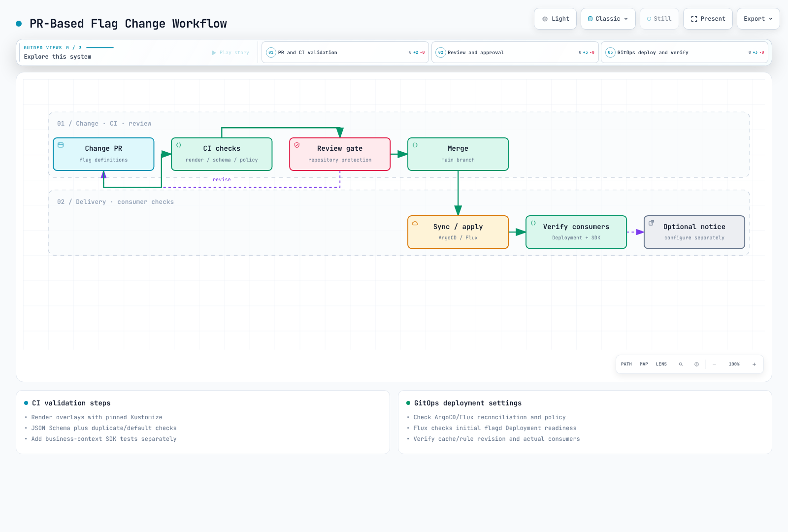Click the PR-Based Flag Change Workflow title
Image resolution: width=788 pixels, height=532 pixels.
(128, 24)
